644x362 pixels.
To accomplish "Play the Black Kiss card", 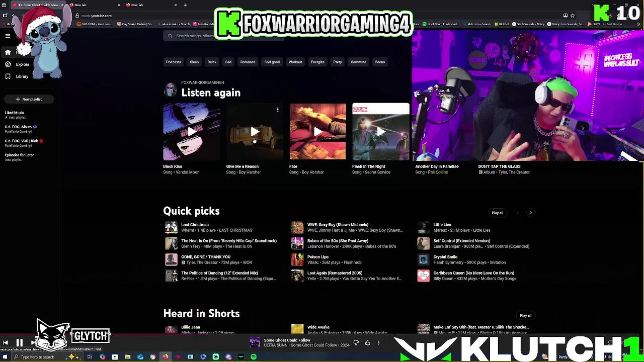I will point(192,132).
